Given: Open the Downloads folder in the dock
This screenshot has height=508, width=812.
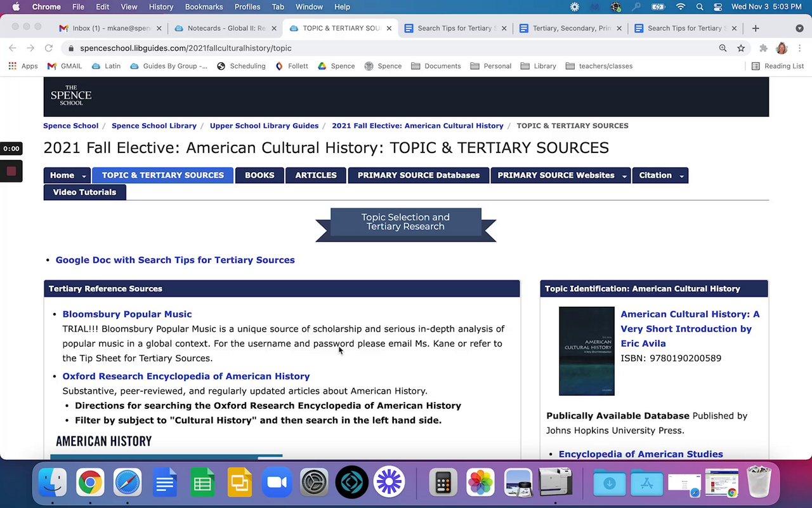Looking at the screenshot, I should click(x=609, y=483).
